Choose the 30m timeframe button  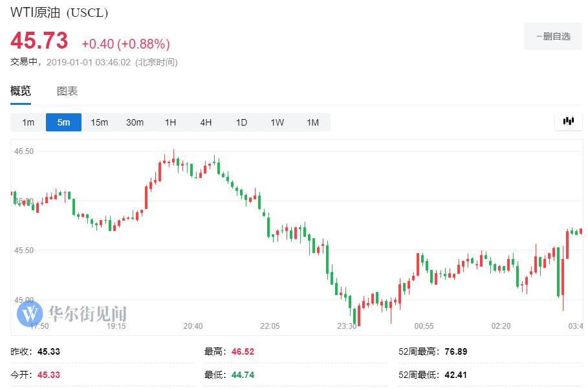[x=135, y=122]
